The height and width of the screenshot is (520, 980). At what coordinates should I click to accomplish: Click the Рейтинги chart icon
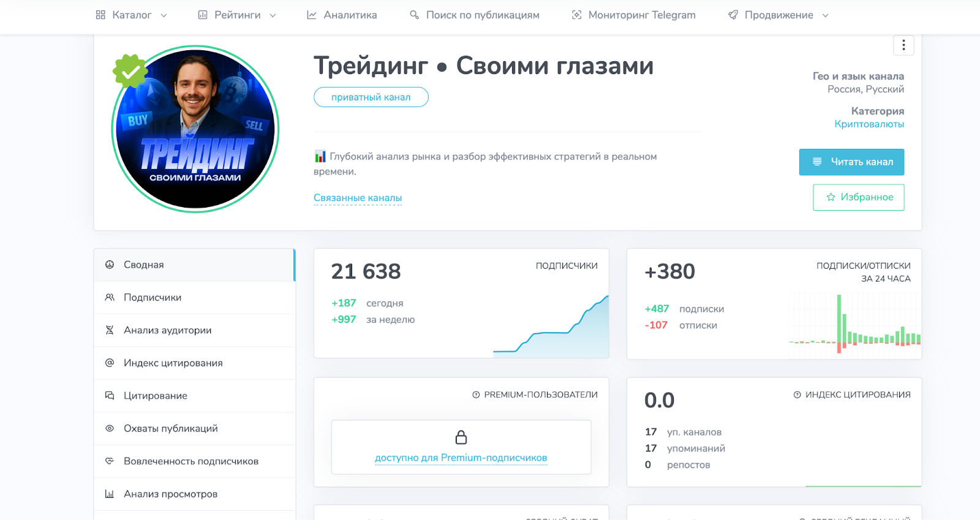coord(203,15)
